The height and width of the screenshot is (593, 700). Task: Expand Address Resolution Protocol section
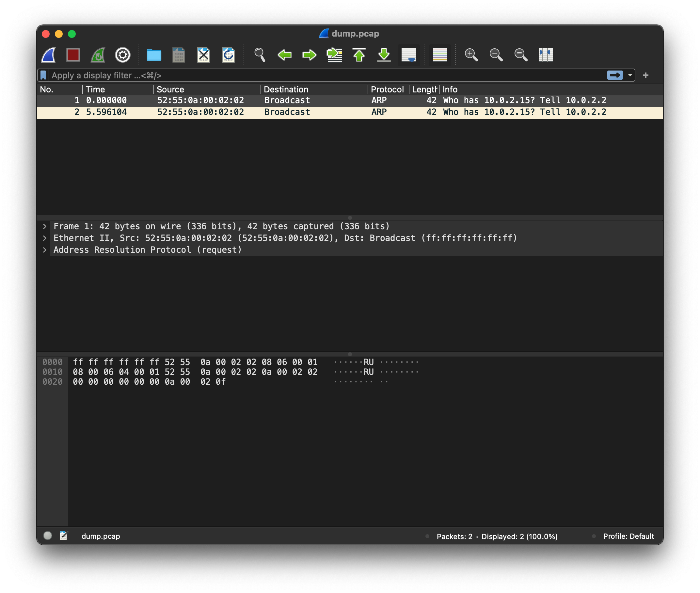[x=45, y=250]
